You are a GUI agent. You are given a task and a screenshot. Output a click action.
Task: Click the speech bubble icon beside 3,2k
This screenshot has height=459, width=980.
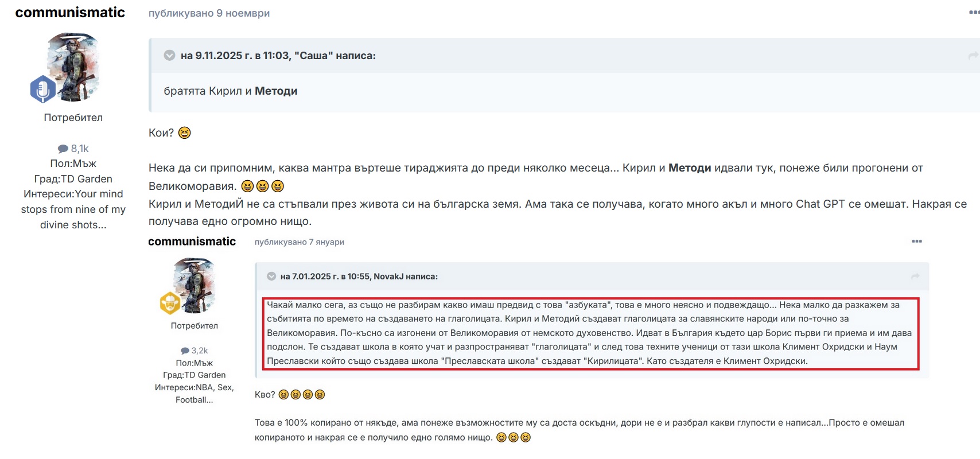coord(185,351)
